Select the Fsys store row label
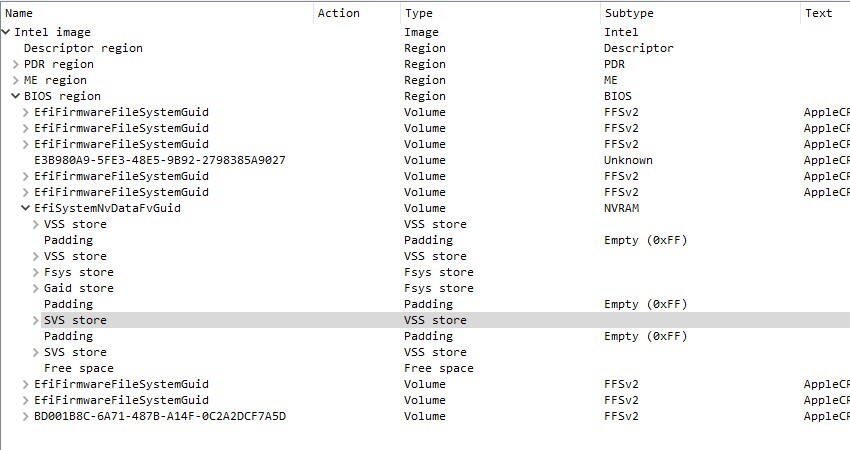This screenshot has height=450, width=850. (78, 272)
